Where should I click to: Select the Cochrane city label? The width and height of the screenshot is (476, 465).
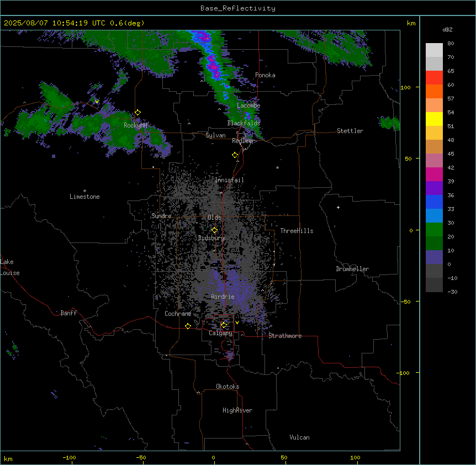[178, 314]
